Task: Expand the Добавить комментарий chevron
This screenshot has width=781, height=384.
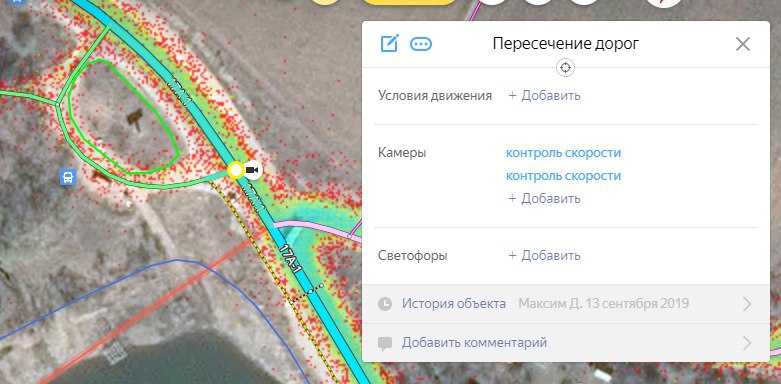Action: 747,343
